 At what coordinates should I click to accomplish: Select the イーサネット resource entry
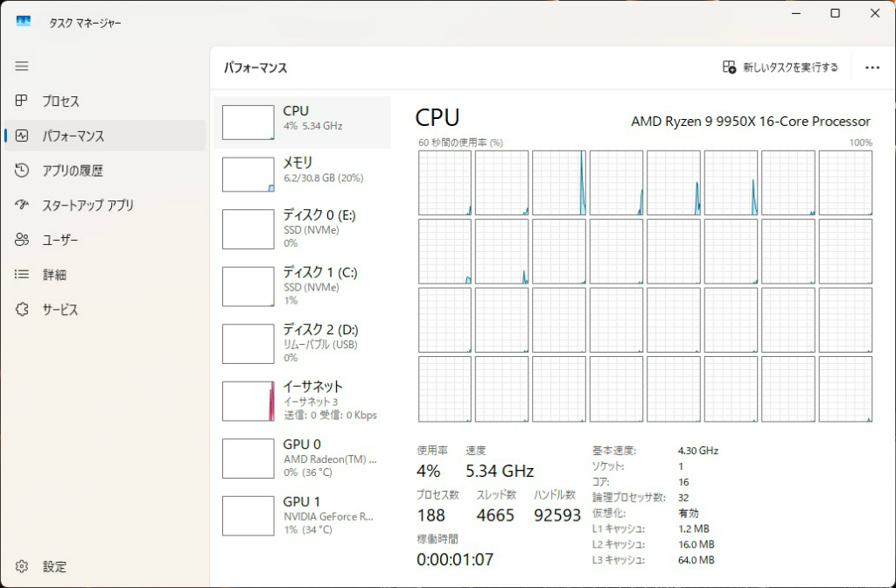pos(302,401)
